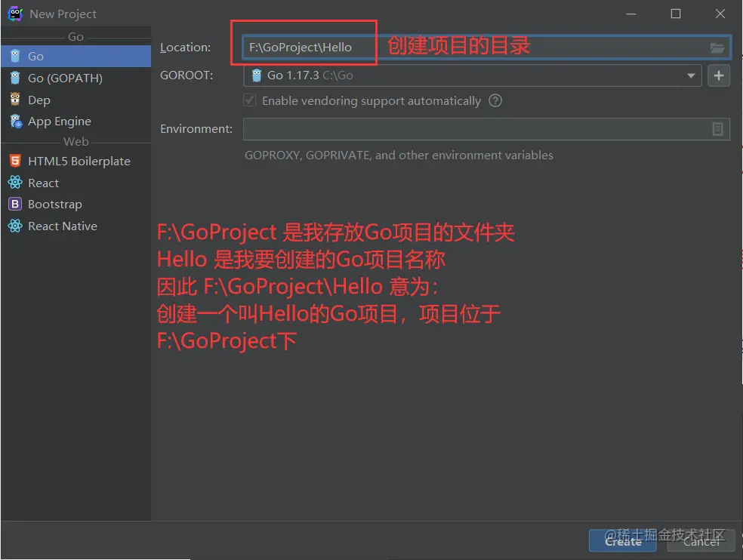Select Go (GOPATH) project type

[x=76, y=78]
